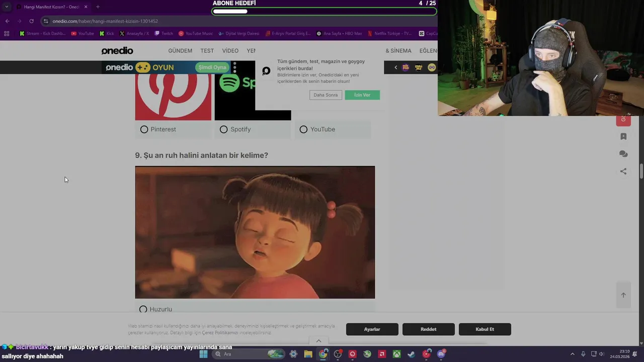Screen dimensions: 644x362
Task: Jump to page top arrow button
Action: pyautogui.click(x=623, y=295)
